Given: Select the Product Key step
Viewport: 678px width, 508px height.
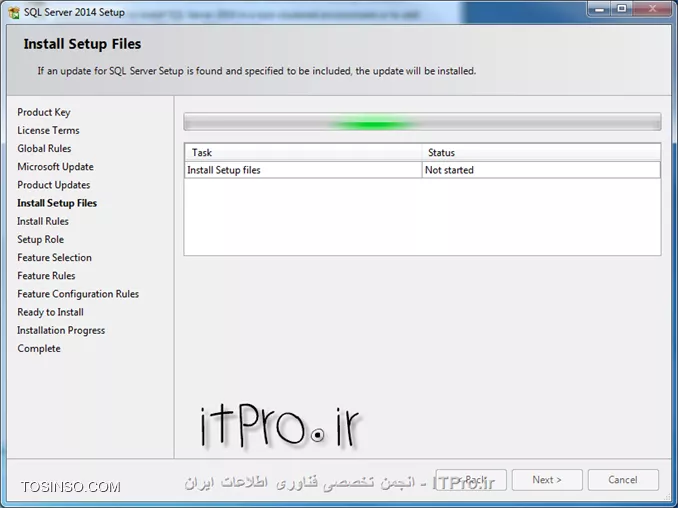Looking at the screenshot, I should click(44, 112).
